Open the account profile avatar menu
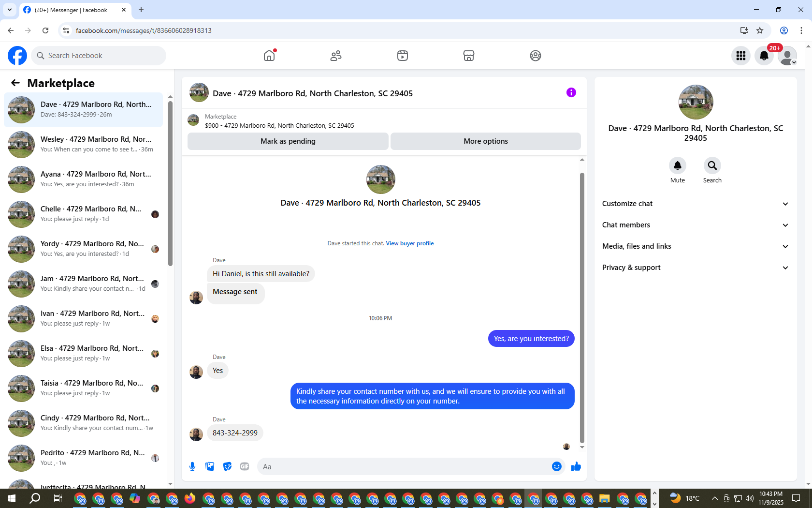The width and height of the screenshot is (812, 508). point(787,56)
